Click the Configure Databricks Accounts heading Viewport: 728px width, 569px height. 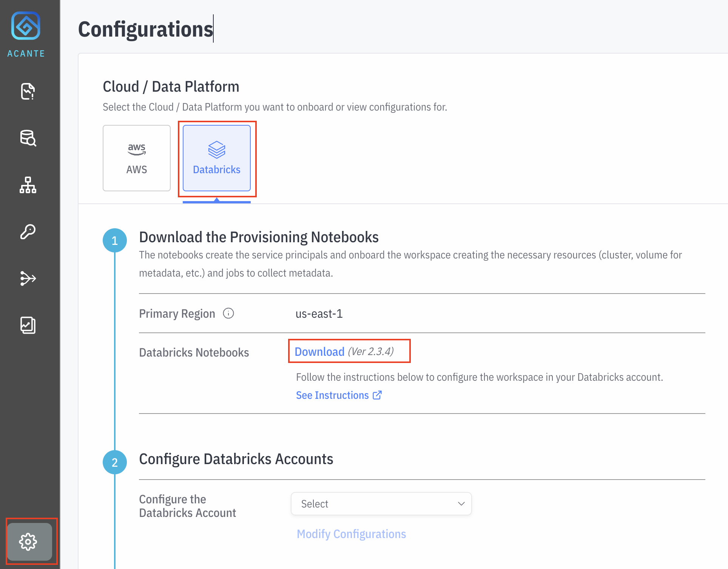(x=236, y=459)
